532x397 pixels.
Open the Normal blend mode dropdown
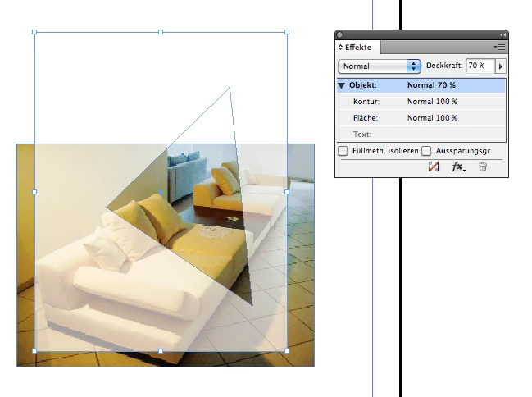380,66
